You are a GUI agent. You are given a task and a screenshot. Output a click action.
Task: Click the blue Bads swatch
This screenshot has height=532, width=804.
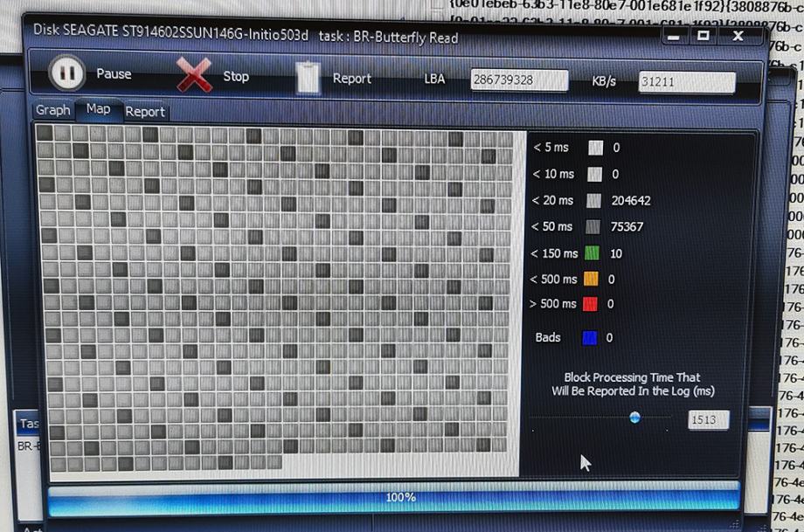590,338
